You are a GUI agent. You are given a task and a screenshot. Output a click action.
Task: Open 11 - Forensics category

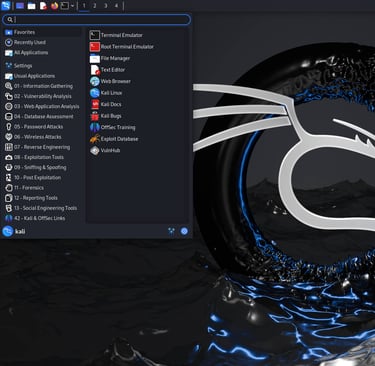point(43,188)
